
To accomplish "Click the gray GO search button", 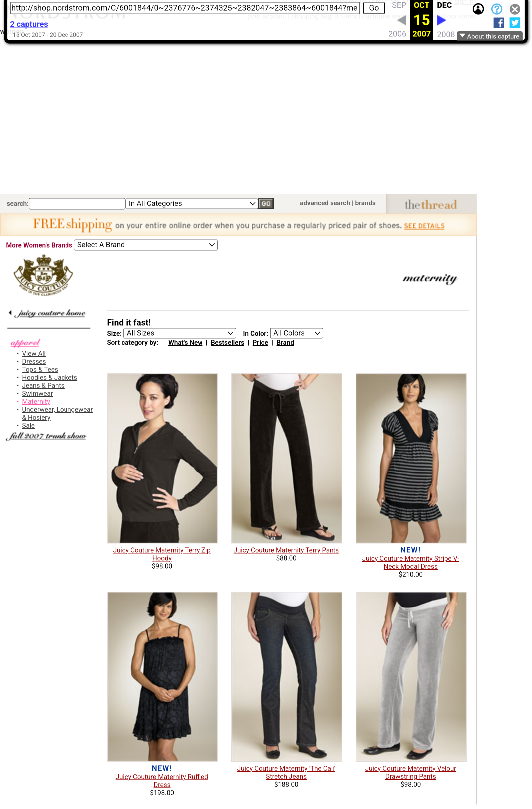I will [266, 203].
